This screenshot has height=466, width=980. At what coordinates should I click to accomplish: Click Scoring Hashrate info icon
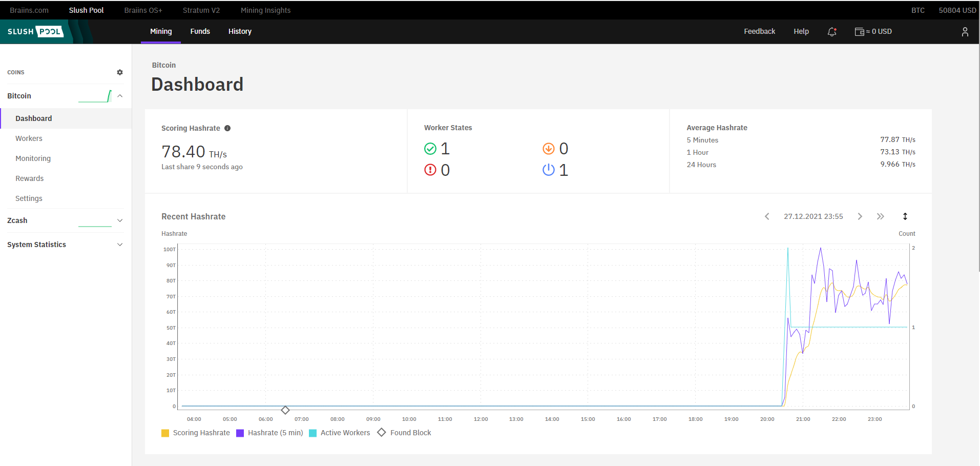point(227,128)
